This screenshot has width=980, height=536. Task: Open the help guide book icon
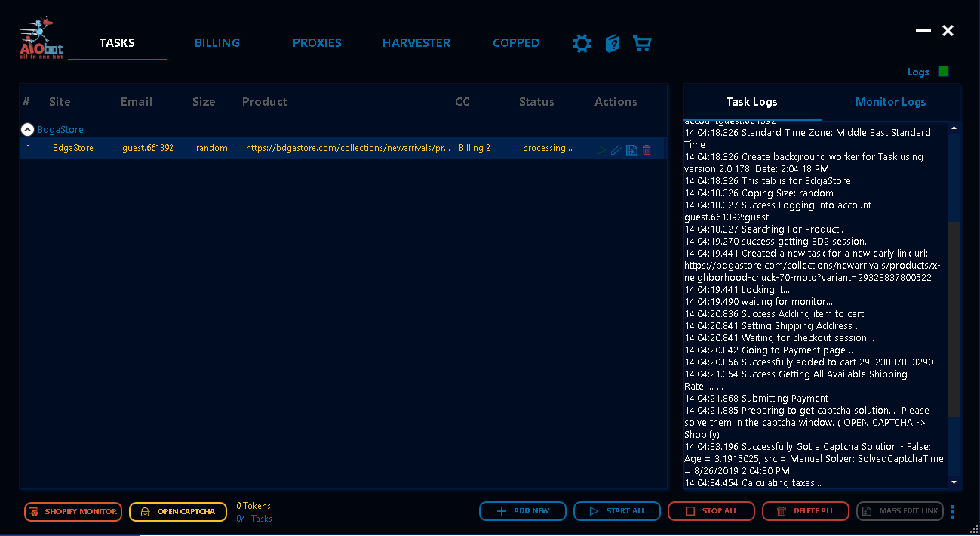pos(612,44)
